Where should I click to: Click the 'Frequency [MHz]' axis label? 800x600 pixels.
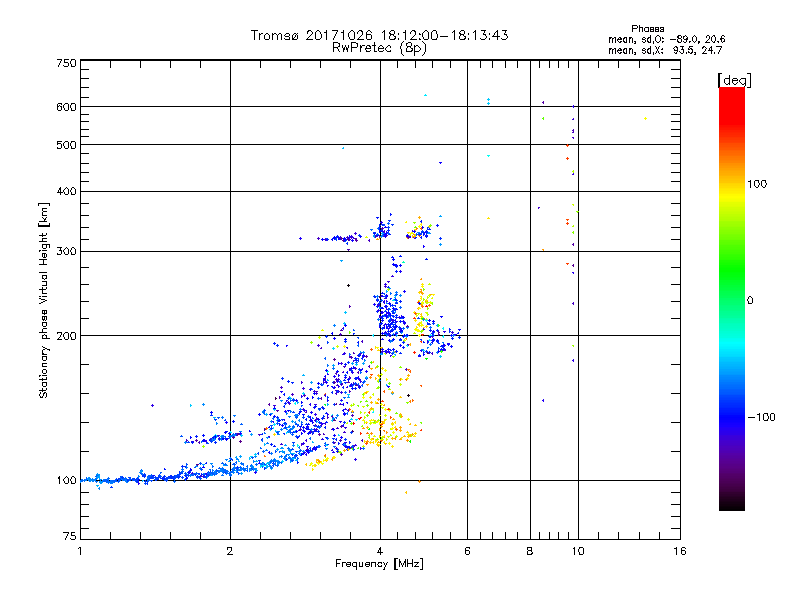coord(379,564)
